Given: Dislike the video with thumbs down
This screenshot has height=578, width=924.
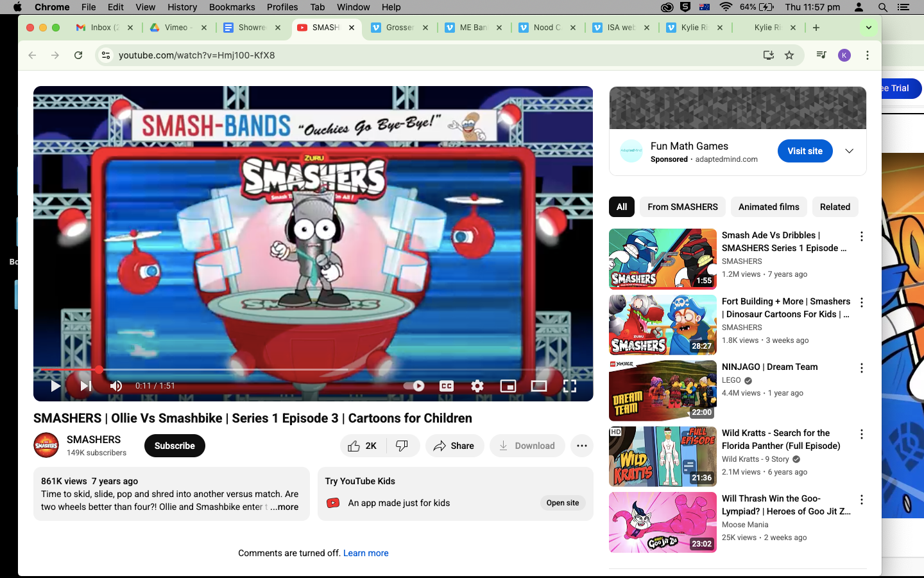Looking at the screenshot, I should point(403,446).
